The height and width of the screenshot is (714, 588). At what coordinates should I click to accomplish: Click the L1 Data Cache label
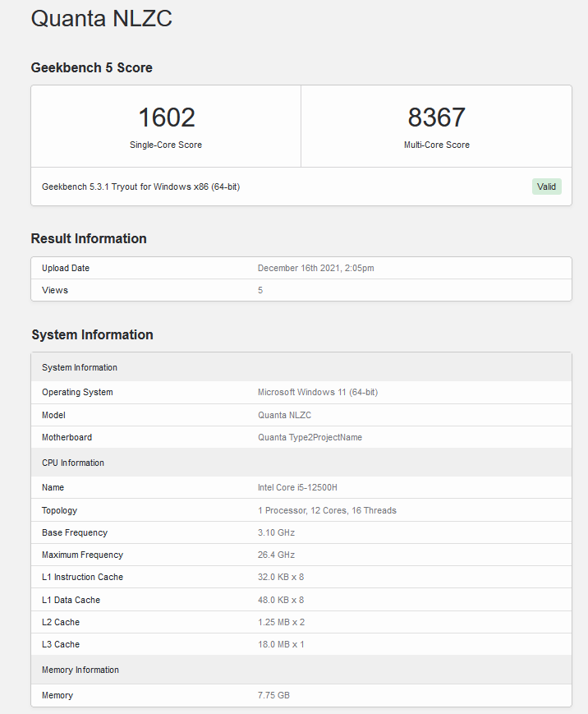click(x=71, y=600)
